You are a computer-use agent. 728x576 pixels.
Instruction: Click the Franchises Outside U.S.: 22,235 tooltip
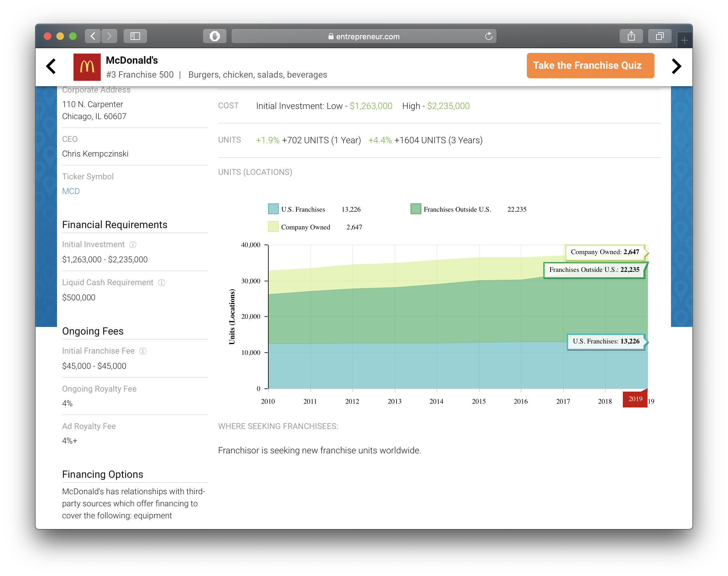[x=594, y=270]
